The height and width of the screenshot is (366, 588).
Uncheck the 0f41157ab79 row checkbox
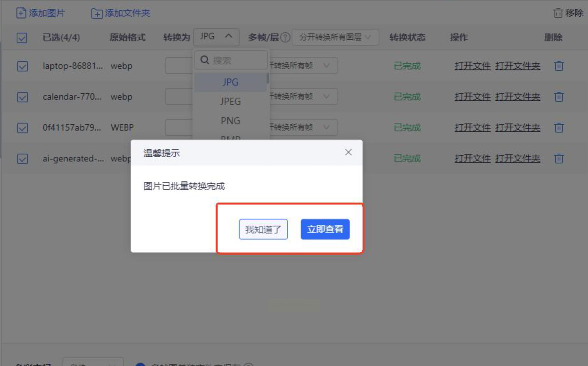coord(22,128)
